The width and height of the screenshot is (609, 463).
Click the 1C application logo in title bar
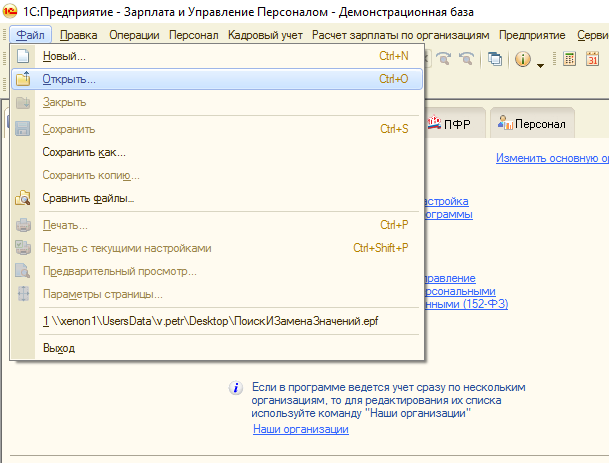pyautogui.click(x=10, y=12)
